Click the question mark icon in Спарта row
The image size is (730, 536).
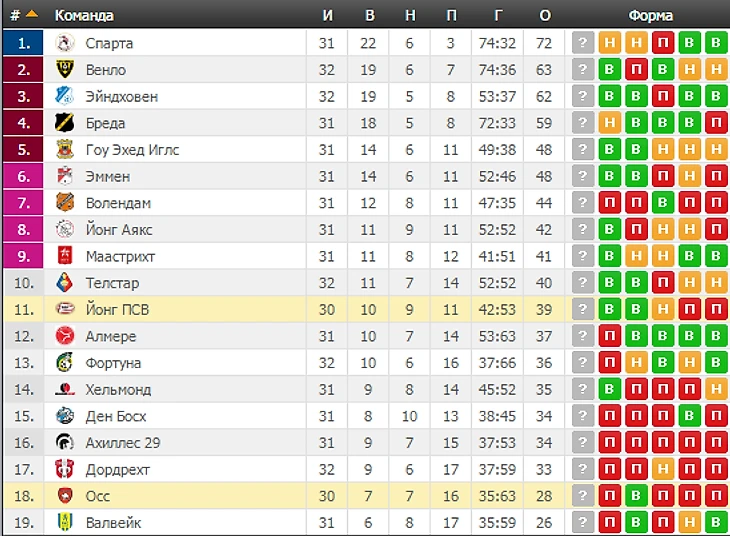point(582,43)
